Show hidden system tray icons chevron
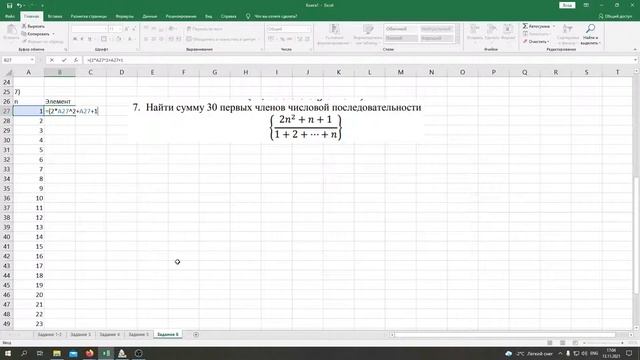The width and height of the screenshot is (640, 360). (560, 353)
